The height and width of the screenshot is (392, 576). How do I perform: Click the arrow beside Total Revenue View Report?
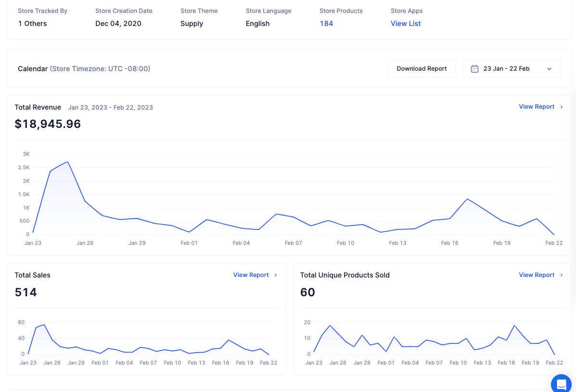(x=561, y=107)
